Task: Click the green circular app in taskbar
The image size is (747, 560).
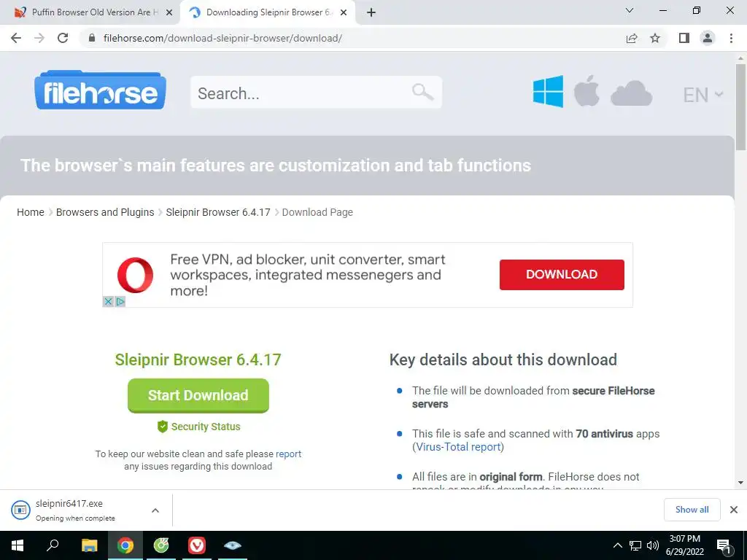Action: coord(161,545)
